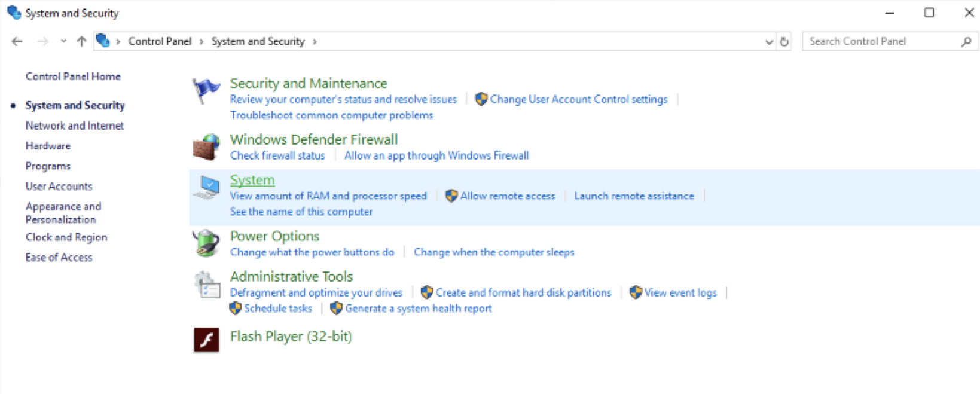The image size is (980, 394).
Task: Click Allow remote access
Action: 508,196
